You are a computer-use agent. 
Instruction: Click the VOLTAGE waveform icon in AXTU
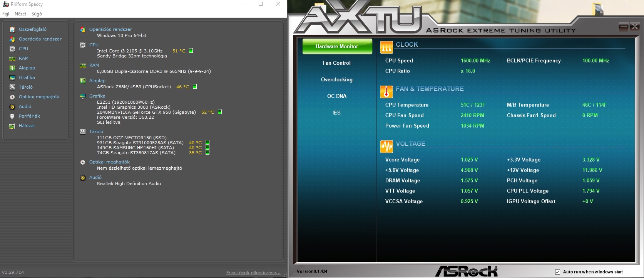(386, 146)
